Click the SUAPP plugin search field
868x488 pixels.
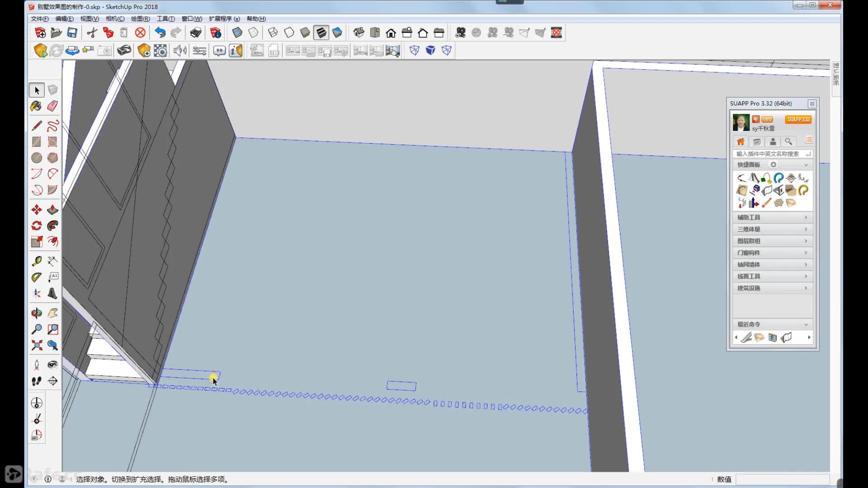click(x=772, y=154)
